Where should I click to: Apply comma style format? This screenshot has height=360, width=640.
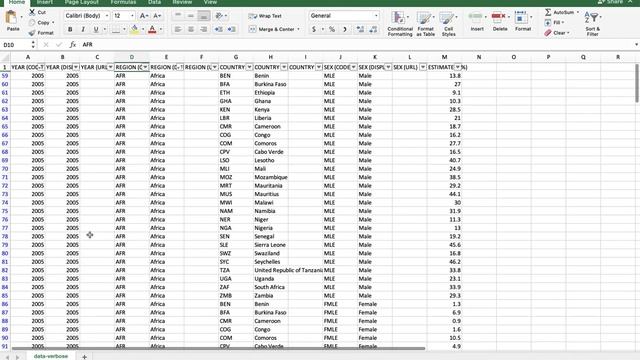pyautogui.click(x=345, y=29)
